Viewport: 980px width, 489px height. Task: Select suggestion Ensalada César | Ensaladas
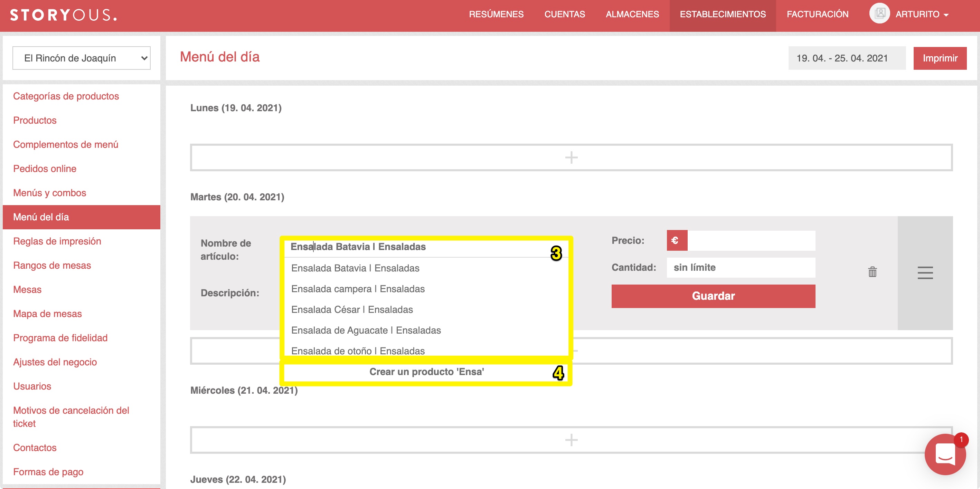tap(426, 309)
